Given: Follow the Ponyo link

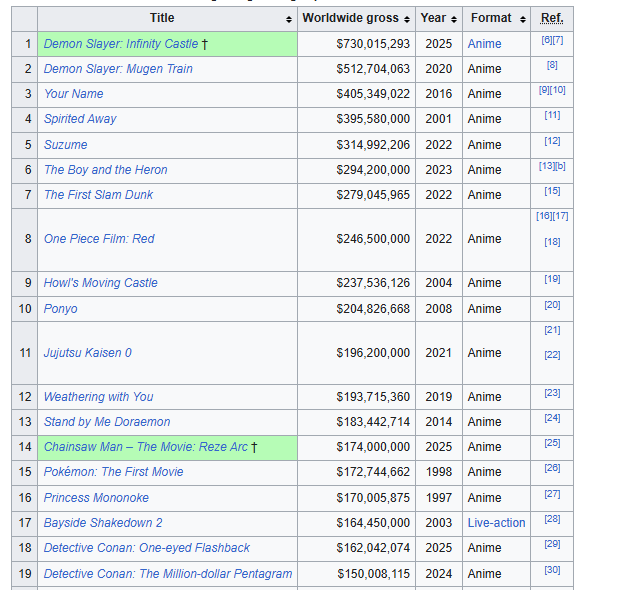Looking at the screenshot, I should point(61,309).
